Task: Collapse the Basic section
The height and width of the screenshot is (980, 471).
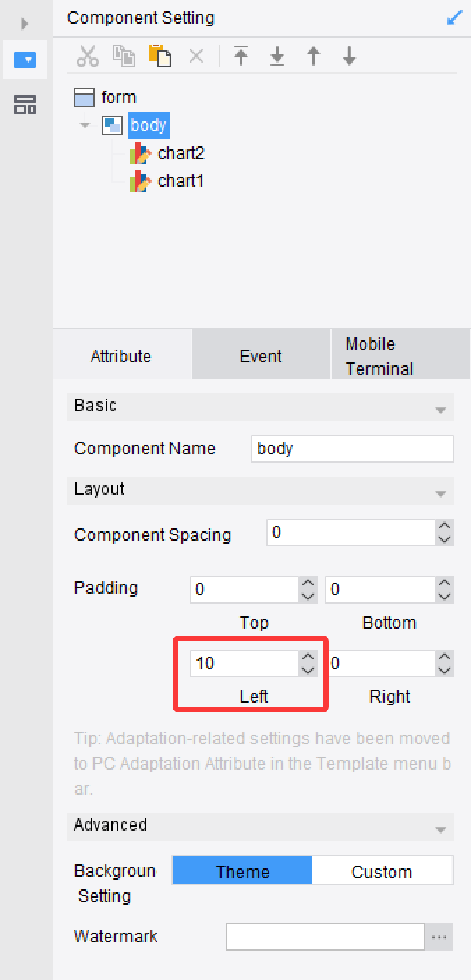Action: point(440,409)
